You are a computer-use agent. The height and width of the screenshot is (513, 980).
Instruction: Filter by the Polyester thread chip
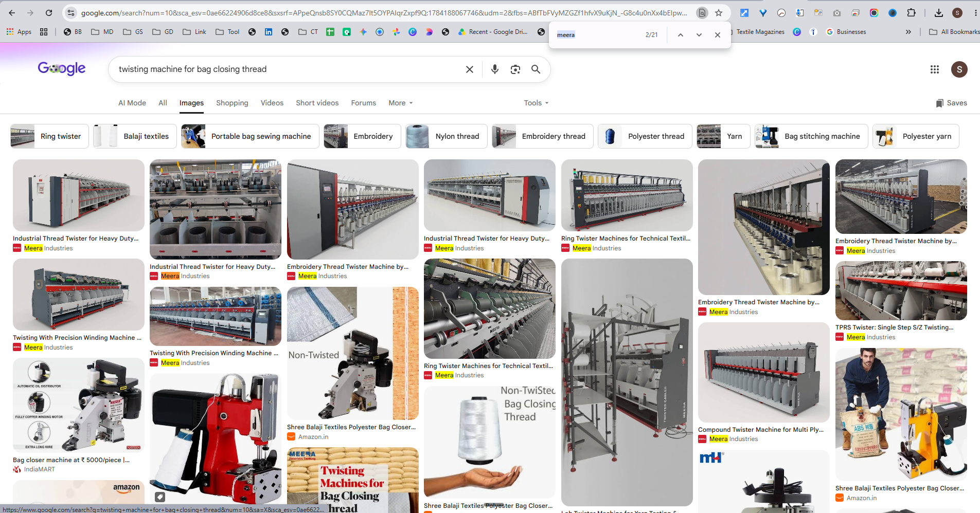[645, 136]
